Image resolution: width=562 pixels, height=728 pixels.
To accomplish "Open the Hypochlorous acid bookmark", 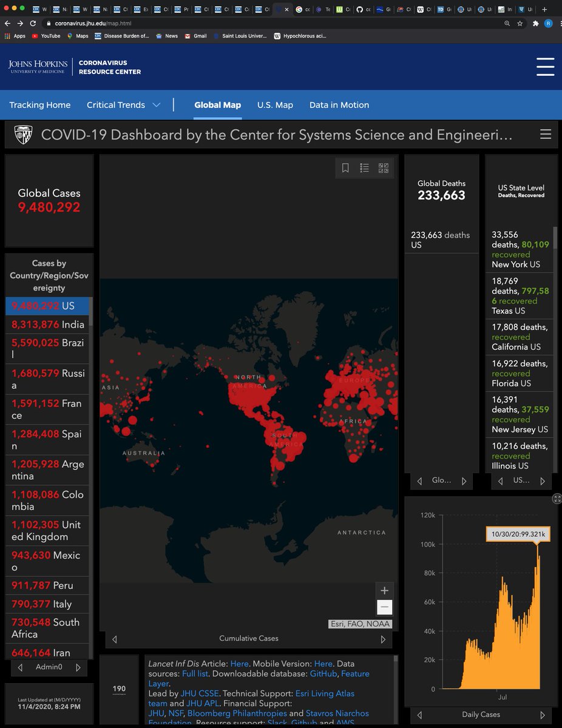I will pos(300,36).
